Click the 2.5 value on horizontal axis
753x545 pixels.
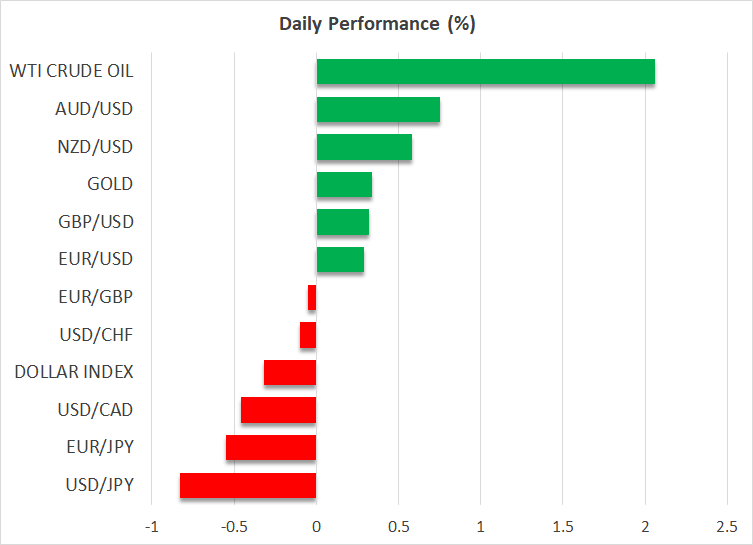point(727,526)
